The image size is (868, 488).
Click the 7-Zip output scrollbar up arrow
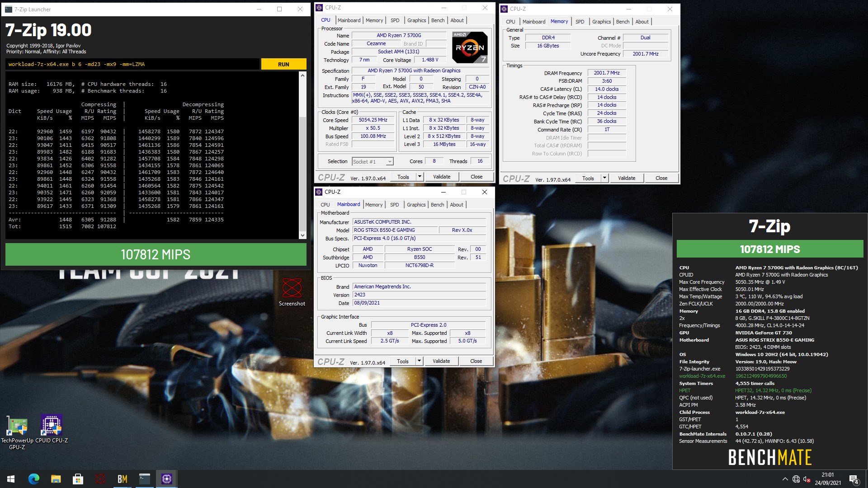coord(302,75)
